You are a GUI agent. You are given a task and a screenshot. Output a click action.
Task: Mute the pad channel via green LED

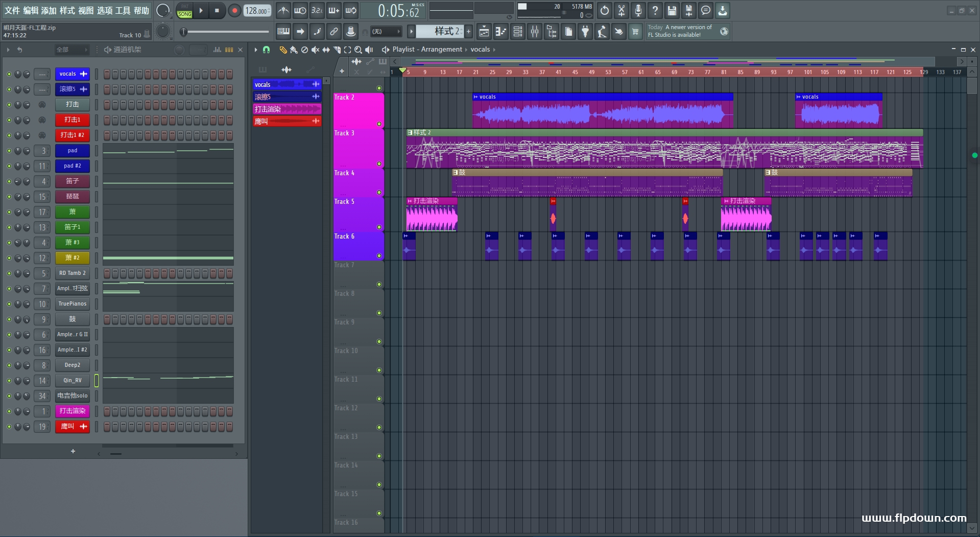click(9, 151)
